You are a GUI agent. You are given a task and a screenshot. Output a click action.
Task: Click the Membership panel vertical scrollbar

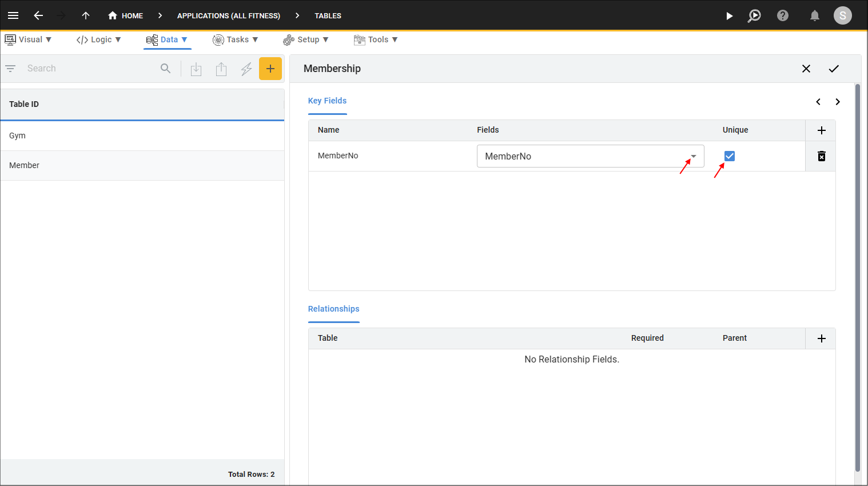pos(857,277)
